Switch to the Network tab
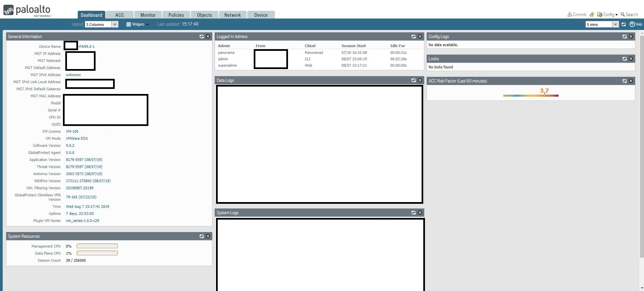The height and width of the screenshot is (291, 644). pos(232,15)
